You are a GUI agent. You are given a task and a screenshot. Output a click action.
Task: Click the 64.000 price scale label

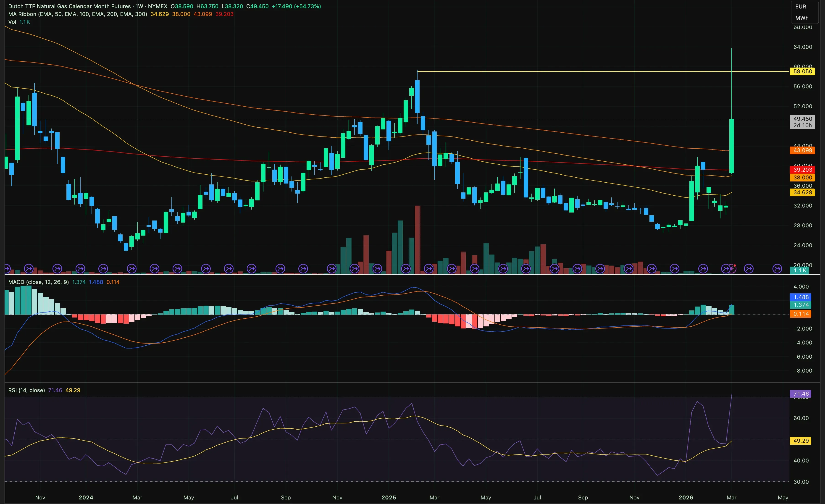pos(803,47)
